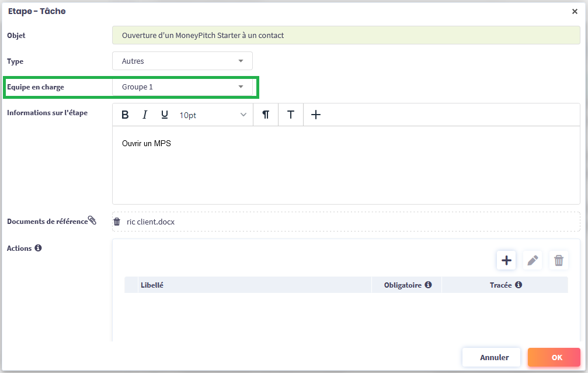Click into the Objet text field

pos(346,36)
